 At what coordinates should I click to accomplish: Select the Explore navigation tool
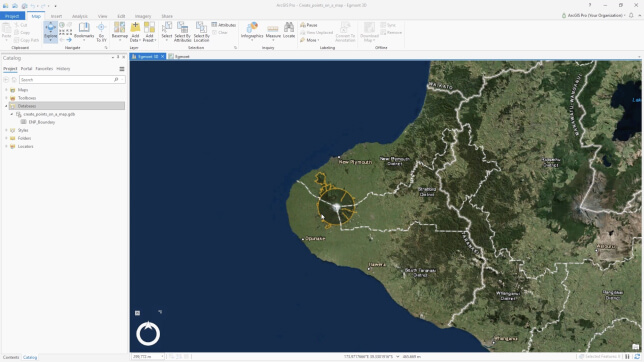tap(51, 32)
